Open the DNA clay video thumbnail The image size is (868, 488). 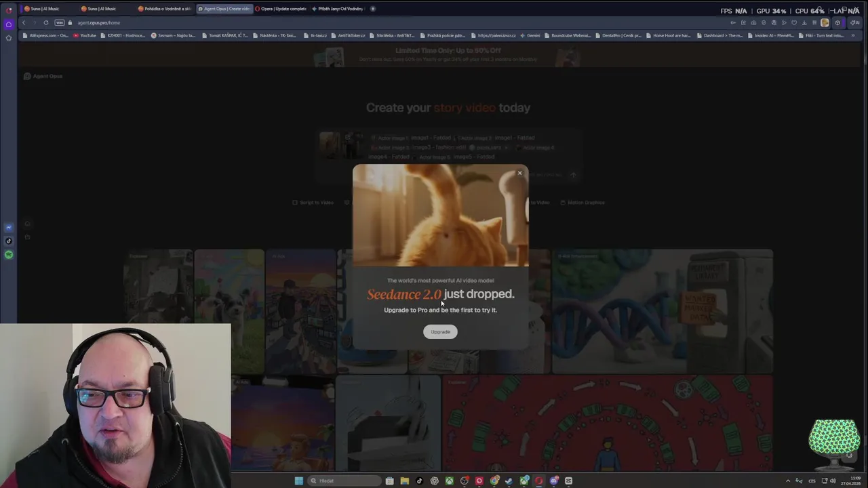point(663,311)
